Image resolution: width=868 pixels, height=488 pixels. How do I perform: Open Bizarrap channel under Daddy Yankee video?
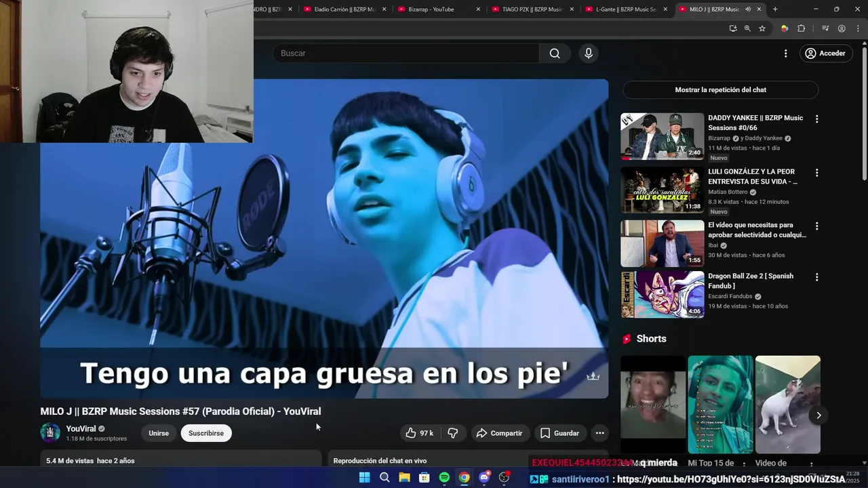pyautogui.click(x=719, y=138)
